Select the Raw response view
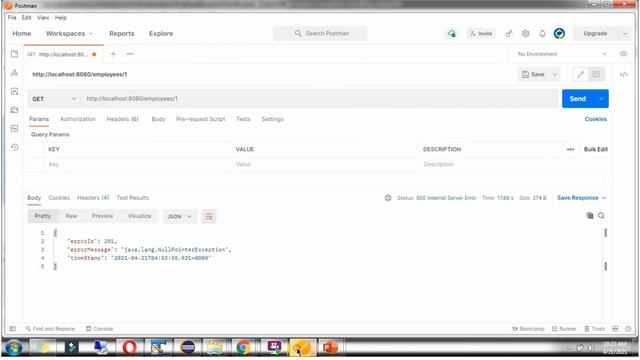The width and height of the screenshot is (640, 360). (71, 216)
